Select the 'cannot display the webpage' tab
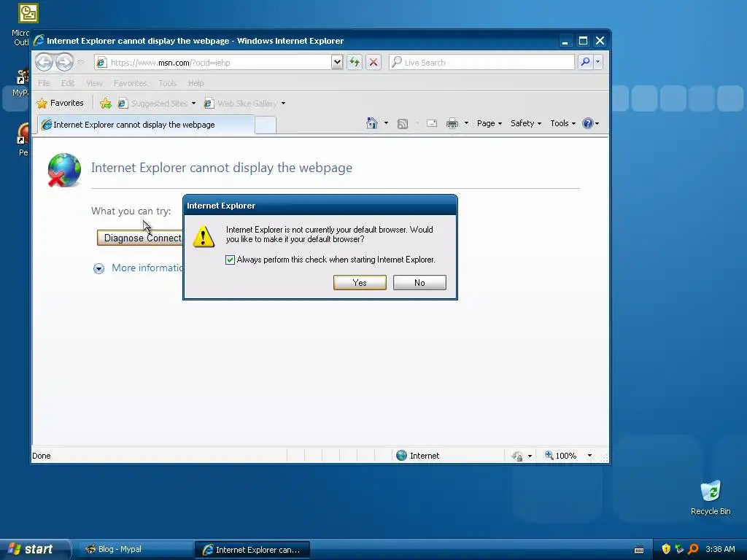 (x=146, y=125)
